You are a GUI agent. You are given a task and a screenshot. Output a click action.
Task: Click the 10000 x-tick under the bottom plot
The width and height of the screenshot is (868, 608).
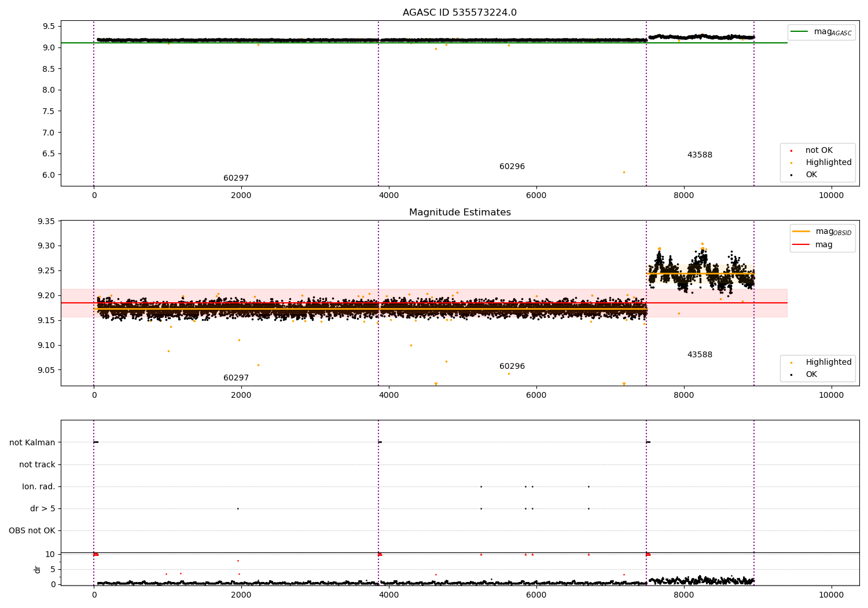coord(832,594)
